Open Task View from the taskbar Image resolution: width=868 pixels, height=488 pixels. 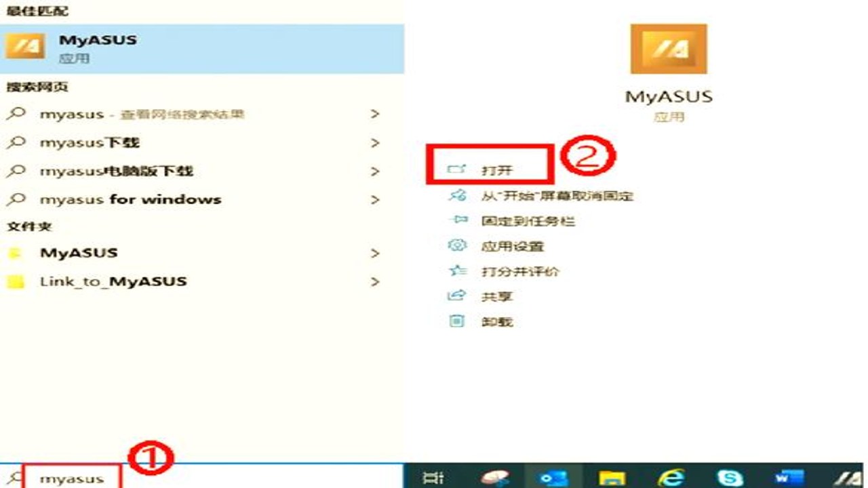coord(433,479)
